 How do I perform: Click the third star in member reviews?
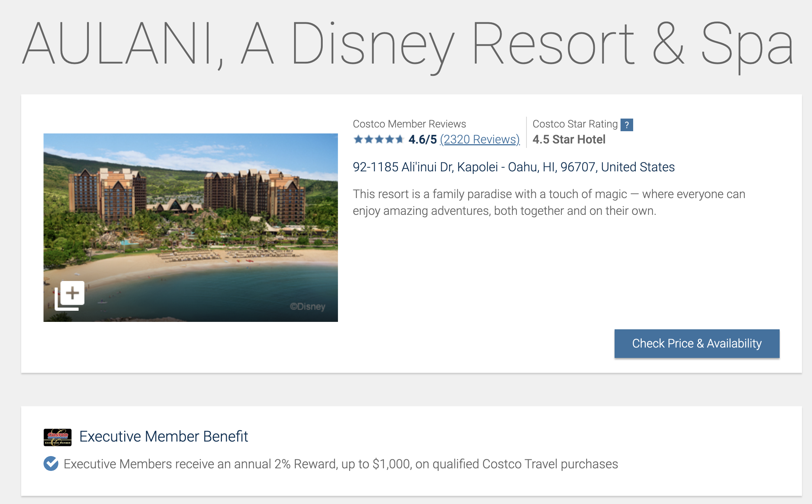(379, 140)
